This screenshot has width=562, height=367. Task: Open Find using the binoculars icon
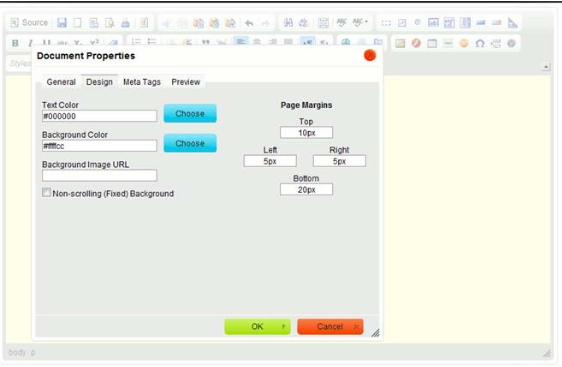click(x=288, y=23)
